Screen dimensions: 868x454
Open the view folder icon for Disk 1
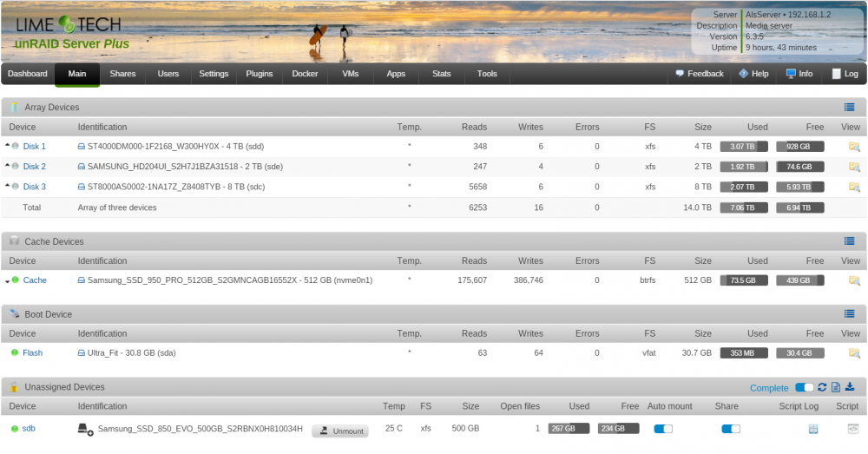pyautogui.click(x=854, y=147)
